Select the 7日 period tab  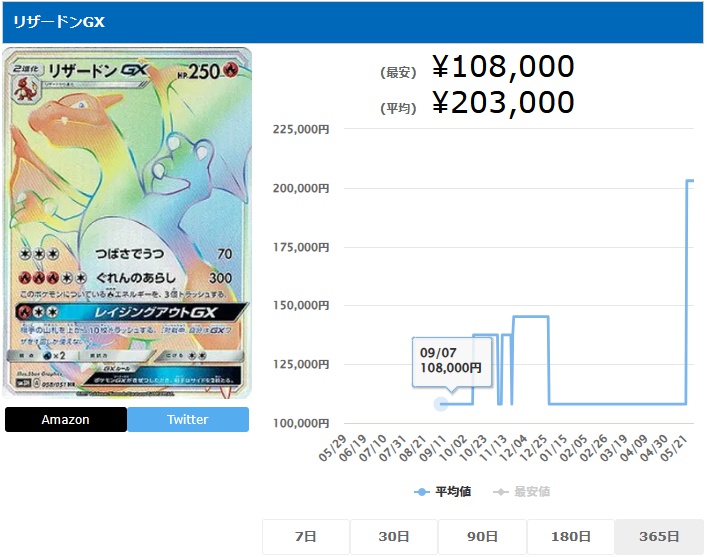click(306, 536)
